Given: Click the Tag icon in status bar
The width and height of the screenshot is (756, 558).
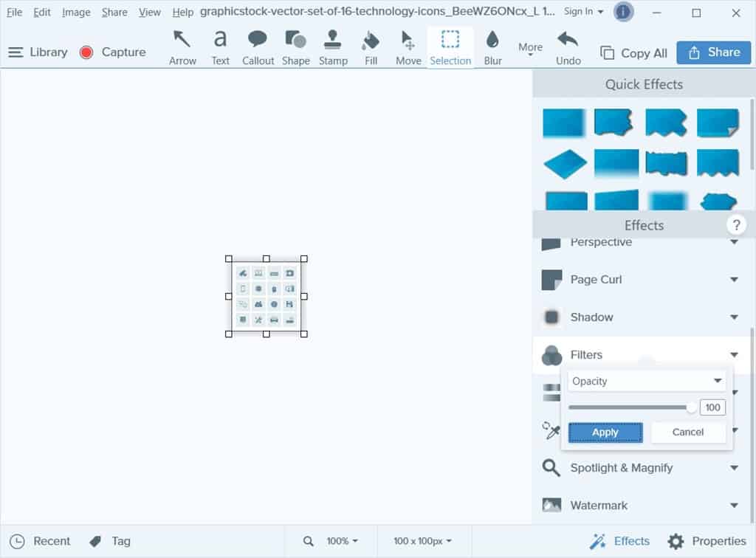Looking at the screenshot, I should tap(95, 541).
